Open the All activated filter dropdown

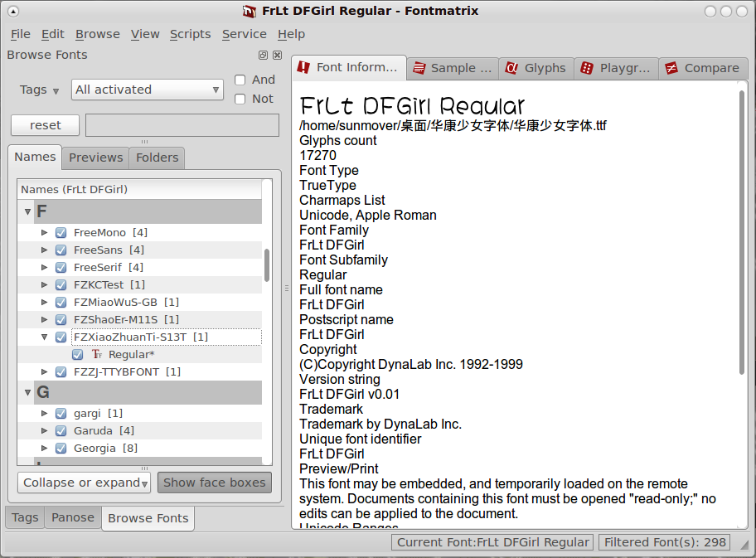point(147,90)
